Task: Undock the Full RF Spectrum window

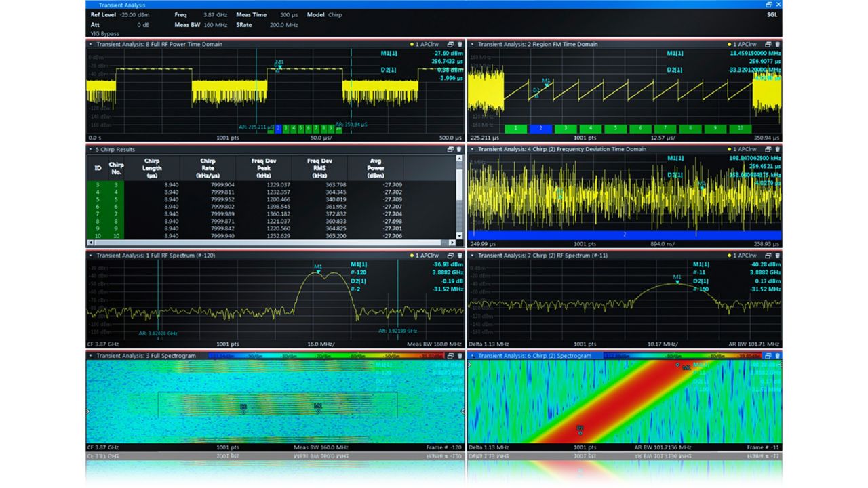Action: click(451, 256)
